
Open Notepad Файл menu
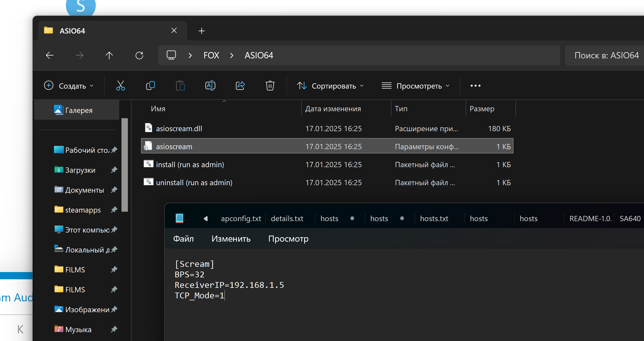[183, 239]
